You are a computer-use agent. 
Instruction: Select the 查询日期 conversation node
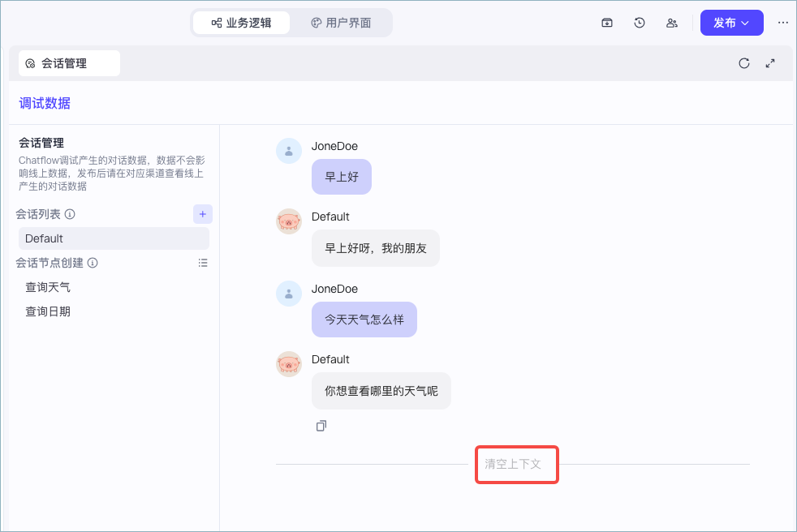[48, 311]
